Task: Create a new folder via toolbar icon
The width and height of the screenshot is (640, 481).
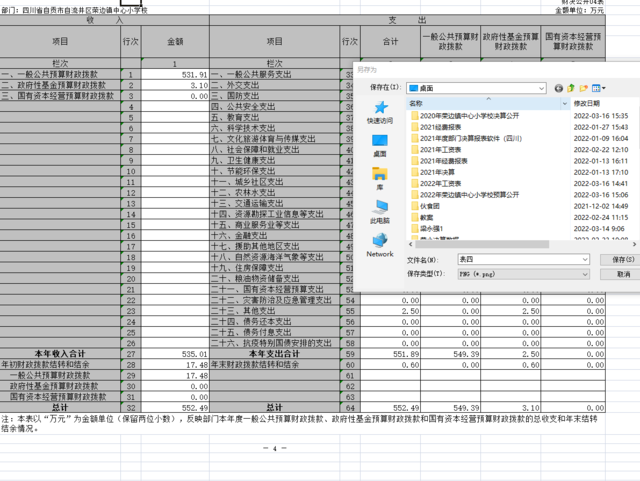Action: (585, 88)
